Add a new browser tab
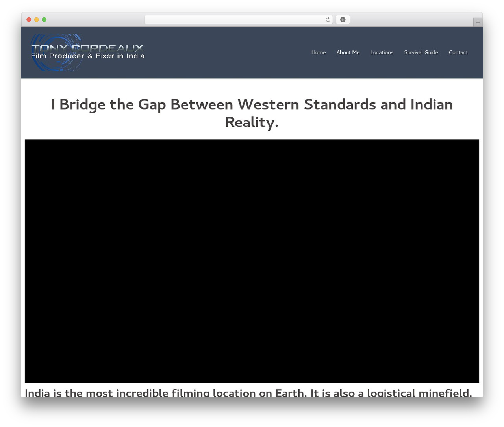504x427 pixels. tap(478, 22)
